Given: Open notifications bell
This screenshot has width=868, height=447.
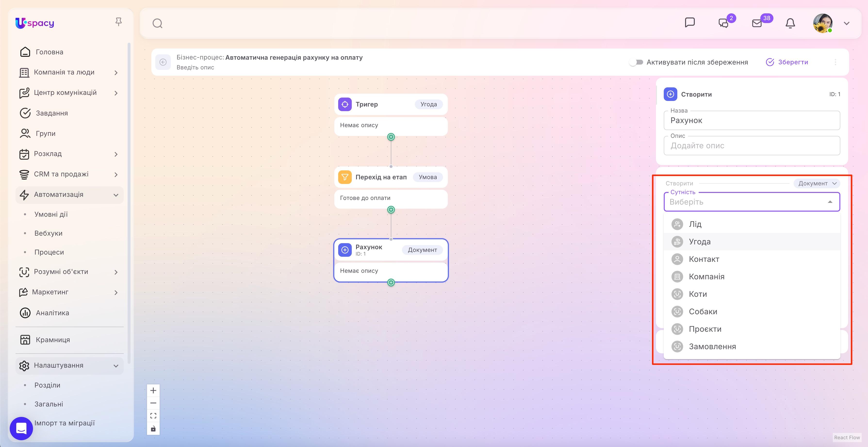Looking at the screenshot, I should [790, 23].
